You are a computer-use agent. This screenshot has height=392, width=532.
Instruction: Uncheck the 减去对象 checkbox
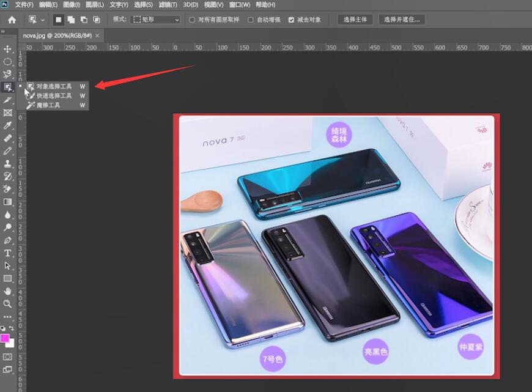point(291,20)
